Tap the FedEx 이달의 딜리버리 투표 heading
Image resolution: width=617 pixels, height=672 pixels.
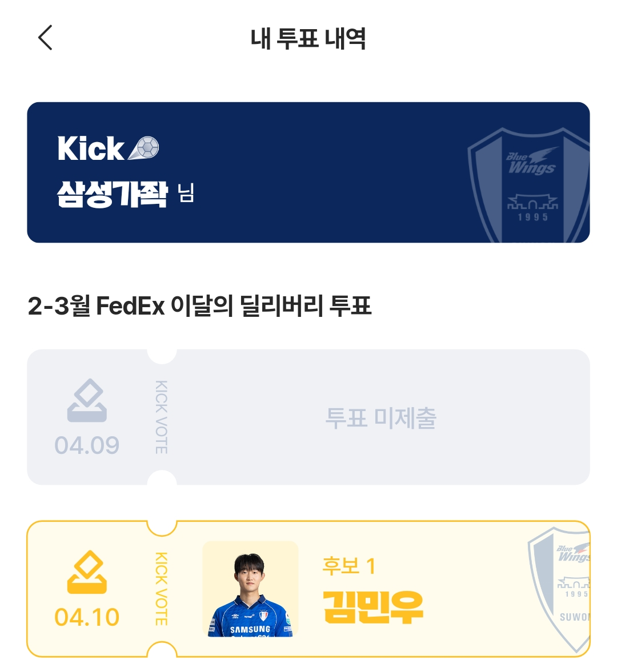pyautogui.click(x=199, y=306)
